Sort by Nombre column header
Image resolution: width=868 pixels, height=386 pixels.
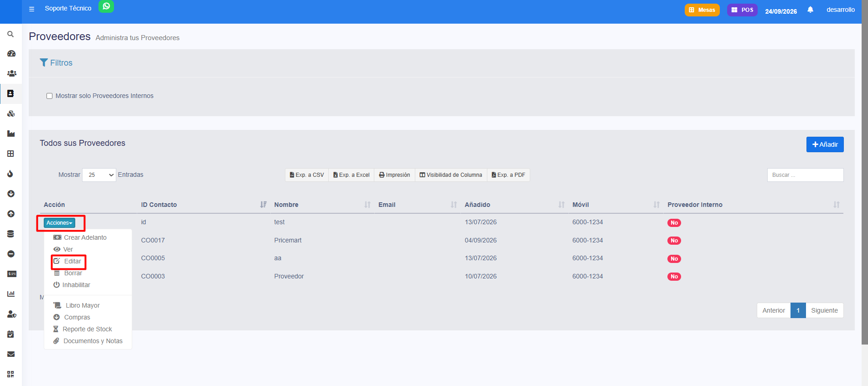(322, 205)
